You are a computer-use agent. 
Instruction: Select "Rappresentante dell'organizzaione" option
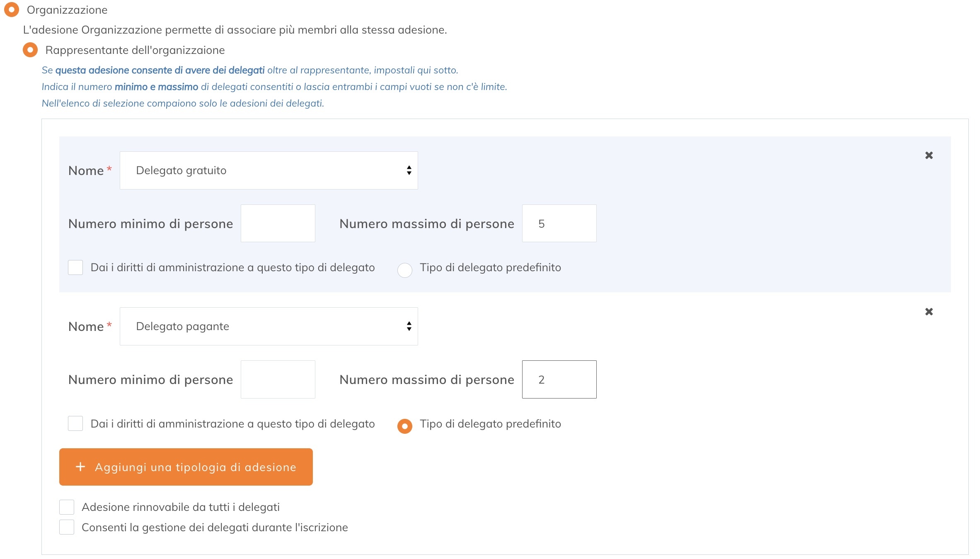pos(30,50)
